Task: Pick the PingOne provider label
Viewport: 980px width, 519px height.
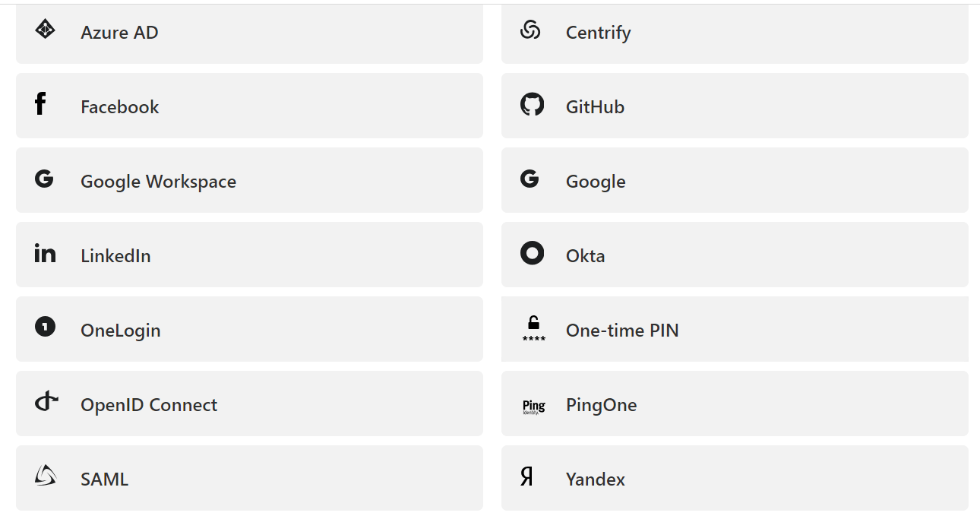Action: click(x=601, y=405)
